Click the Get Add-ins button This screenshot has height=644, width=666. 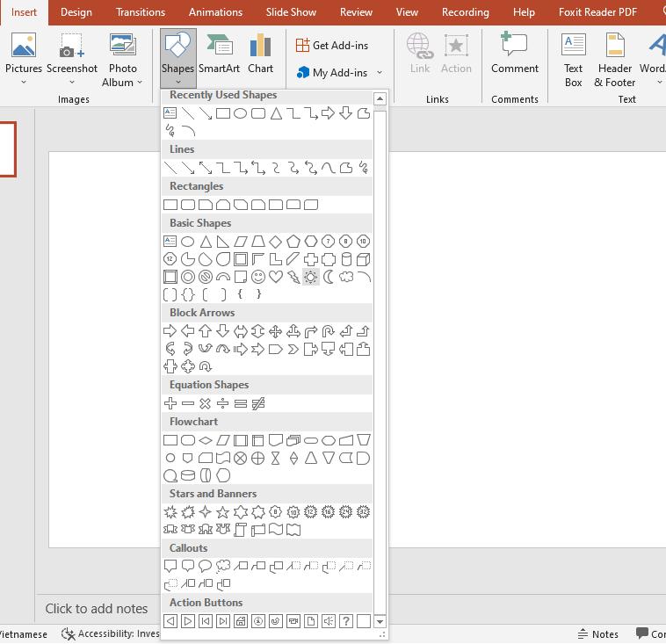coord(332,46)
